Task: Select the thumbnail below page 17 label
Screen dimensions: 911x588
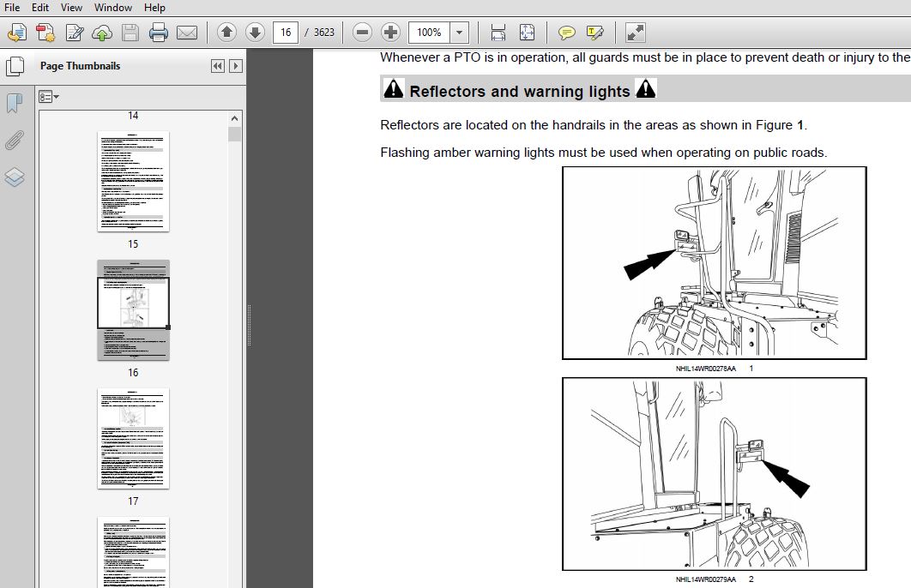Action: (x=133, y=551)
